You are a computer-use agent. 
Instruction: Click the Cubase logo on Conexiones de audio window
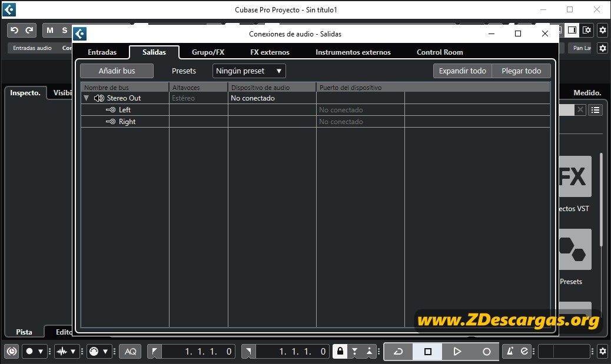point(80,34)
